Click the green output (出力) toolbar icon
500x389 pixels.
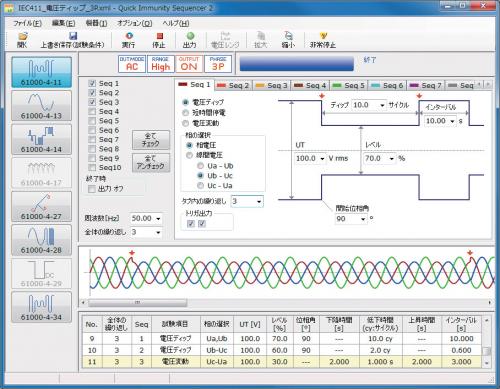(190, 36)
